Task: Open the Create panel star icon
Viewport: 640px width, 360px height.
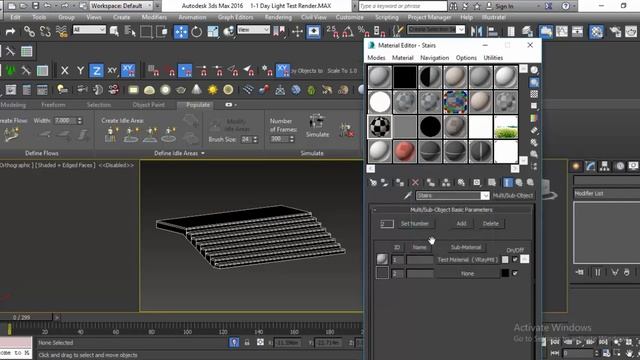Action: click(x=576, y=166)
